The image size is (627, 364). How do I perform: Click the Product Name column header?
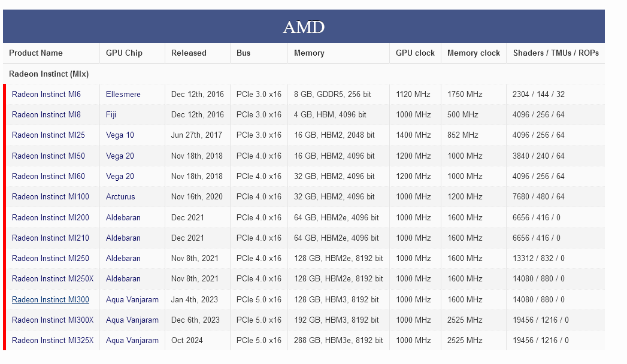click(x=36, y=53)
